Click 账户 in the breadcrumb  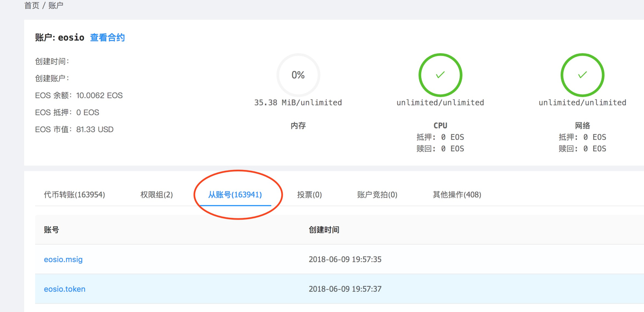tap(56, 5)
